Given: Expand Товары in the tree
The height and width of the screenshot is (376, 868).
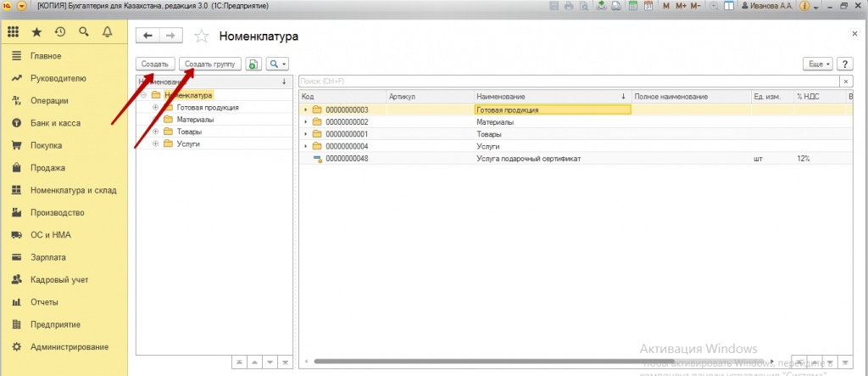Looking at the screenshot, I should click(x=156, y=132).
